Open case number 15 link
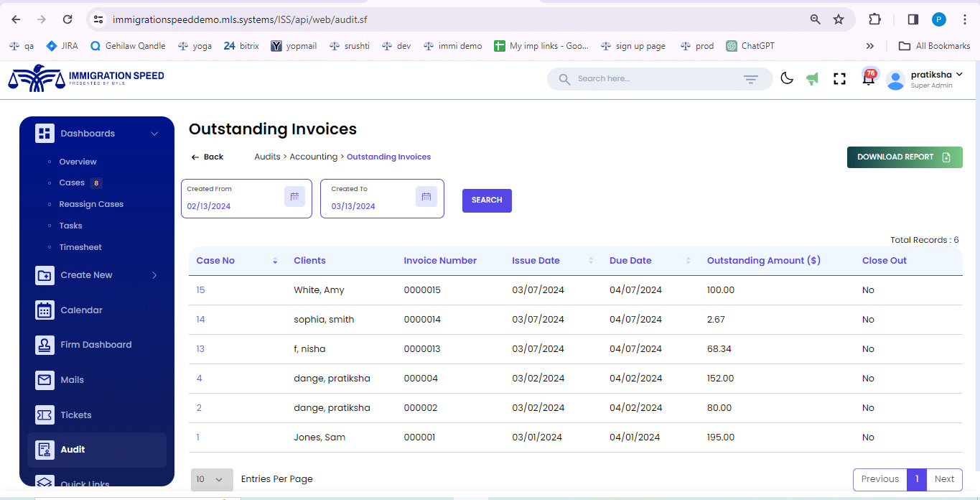980x500 pixels. pyautogui.click(x=200, y=290)
